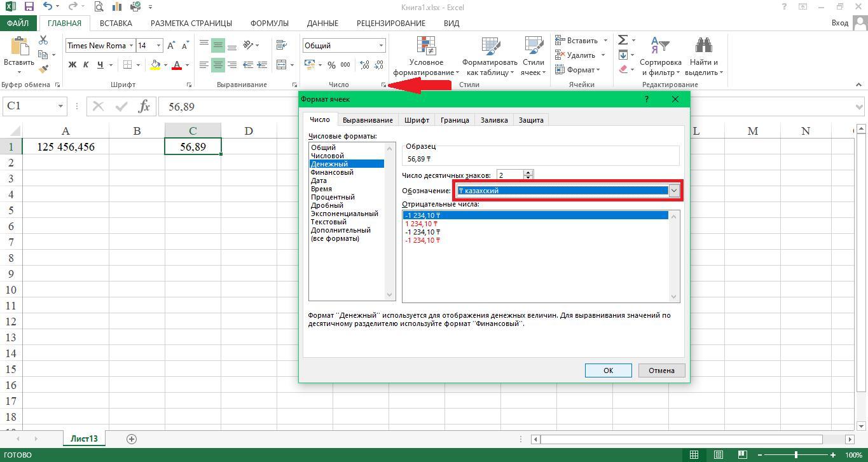
Task: Toggle bold Ж formatting
Action: tap(72, 65)
